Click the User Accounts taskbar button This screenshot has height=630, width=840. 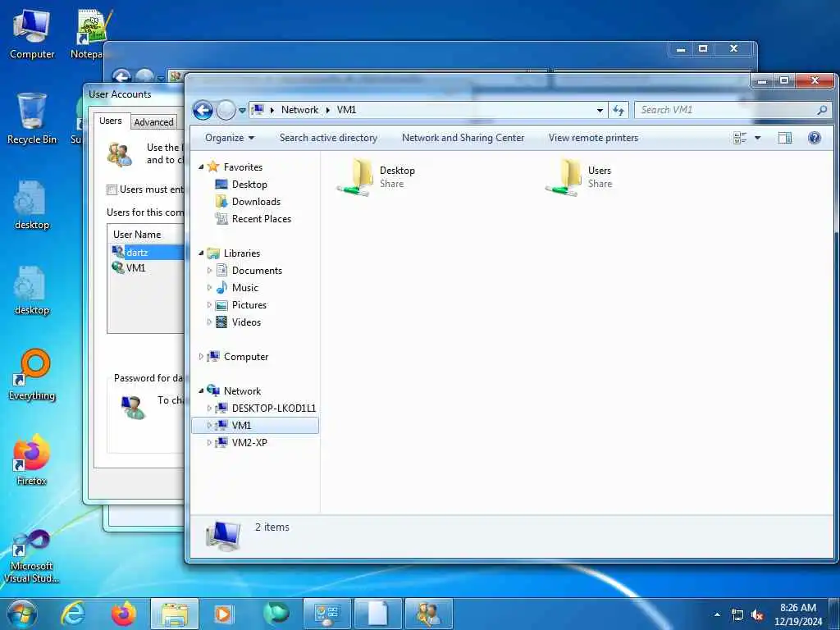click(x=428, y=614)
